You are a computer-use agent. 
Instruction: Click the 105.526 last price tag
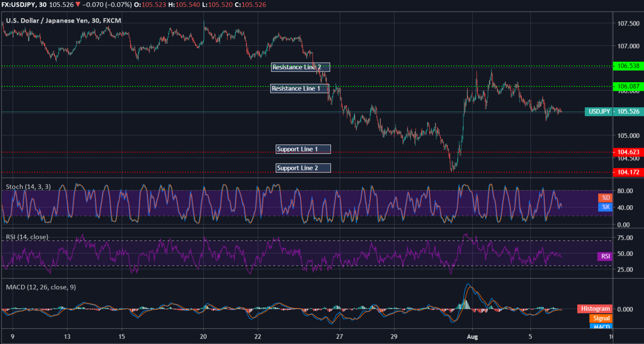(629, 112)
